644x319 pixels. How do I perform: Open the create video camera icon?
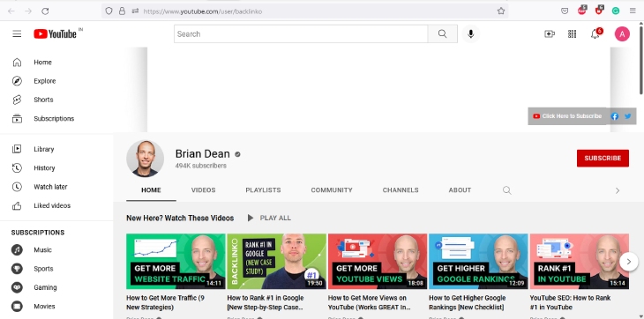tap(550, 34)
